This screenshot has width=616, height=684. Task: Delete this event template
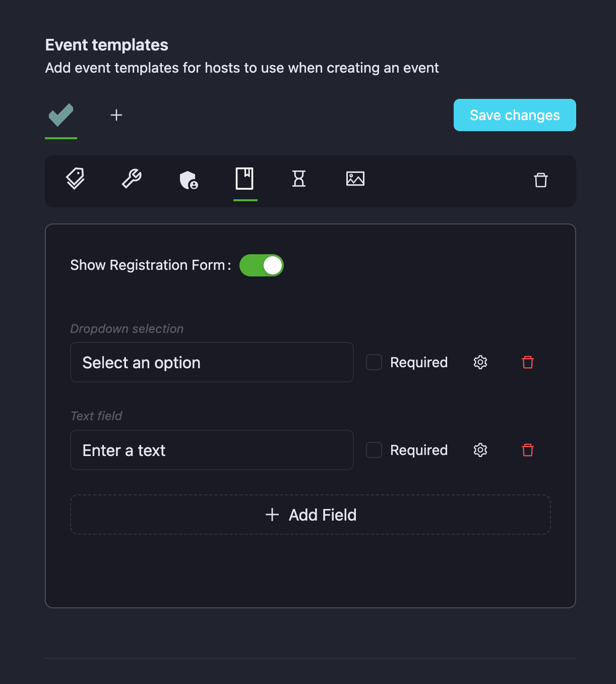click(x=540, y=180)
